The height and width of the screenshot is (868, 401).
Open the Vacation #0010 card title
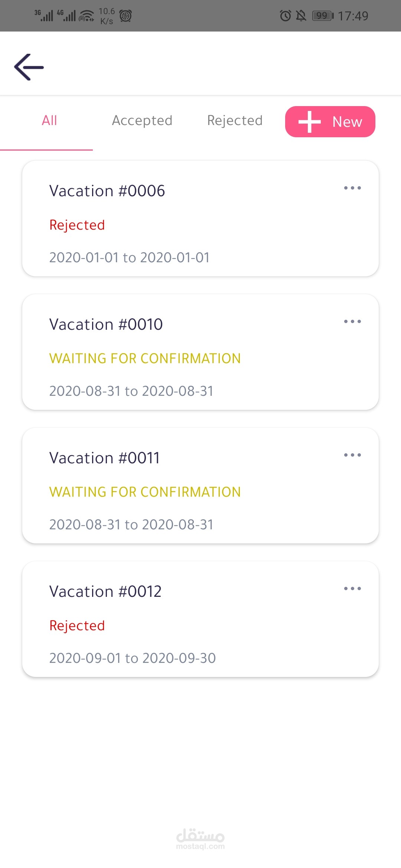(x=106, y=325)
